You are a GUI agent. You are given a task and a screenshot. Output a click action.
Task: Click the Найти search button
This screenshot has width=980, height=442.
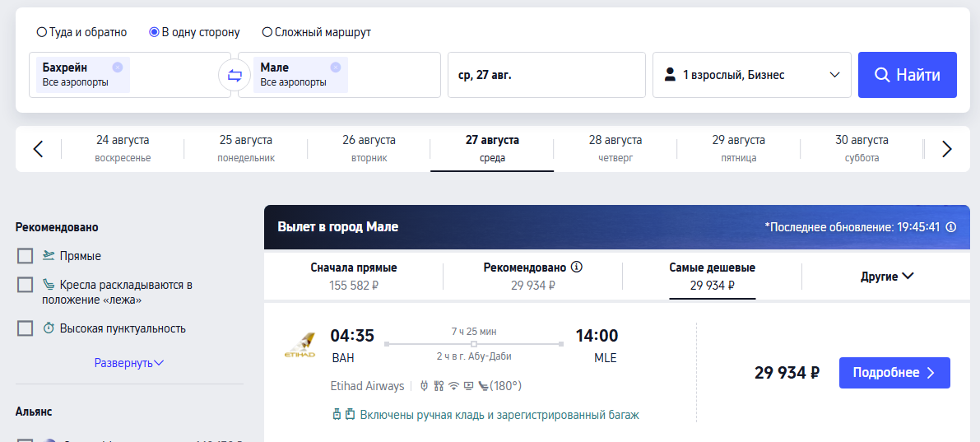[908, 75]
